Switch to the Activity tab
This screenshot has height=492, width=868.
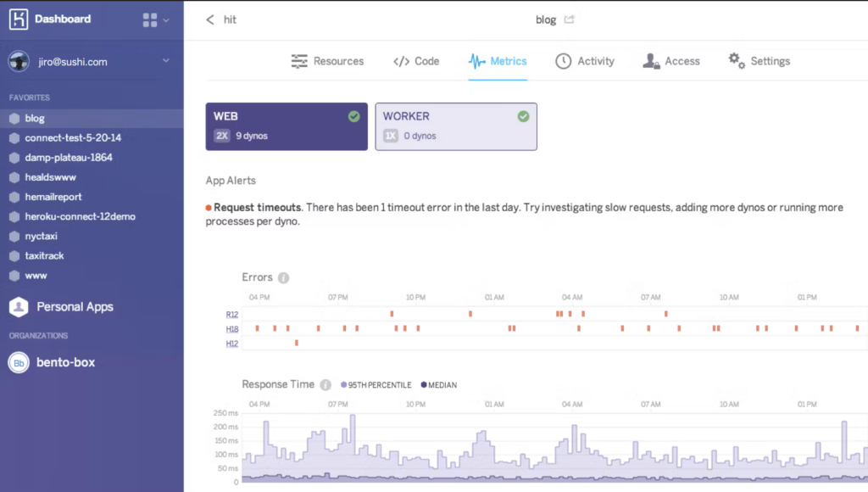[585, 60]
